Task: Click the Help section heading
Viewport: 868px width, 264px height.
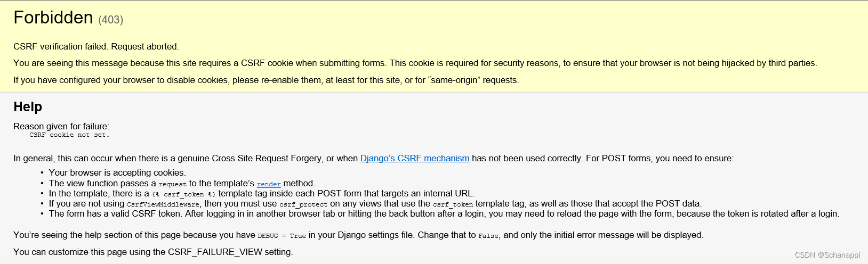Action: tap(28, 106)
